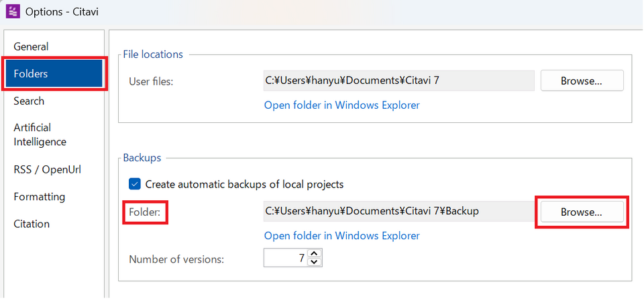The width and height of the screenshot is (644, 299).
Task: Click the 'Options - Citavi' window title
Action: (x=62, y=11)
